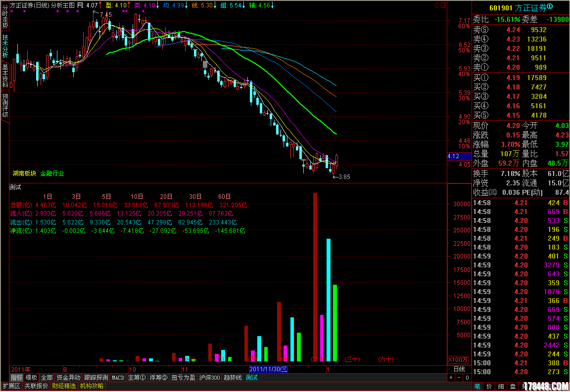The image size is (570, 392).
Task: Show 全部 indicators tab
Action: [47, 378]
